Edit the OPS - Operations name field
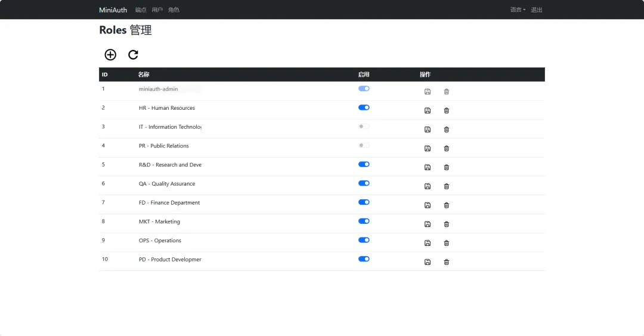Image resolution: width=644 pixels, height=336 pixels. (x=169, y=240)
